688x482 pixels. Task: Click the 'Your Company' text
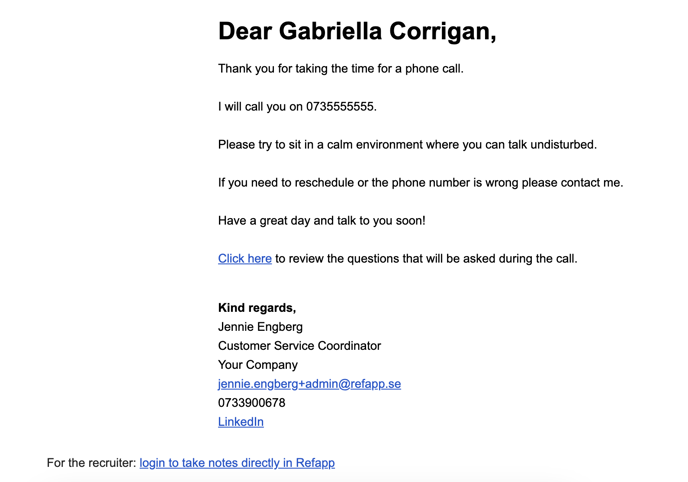258,365
